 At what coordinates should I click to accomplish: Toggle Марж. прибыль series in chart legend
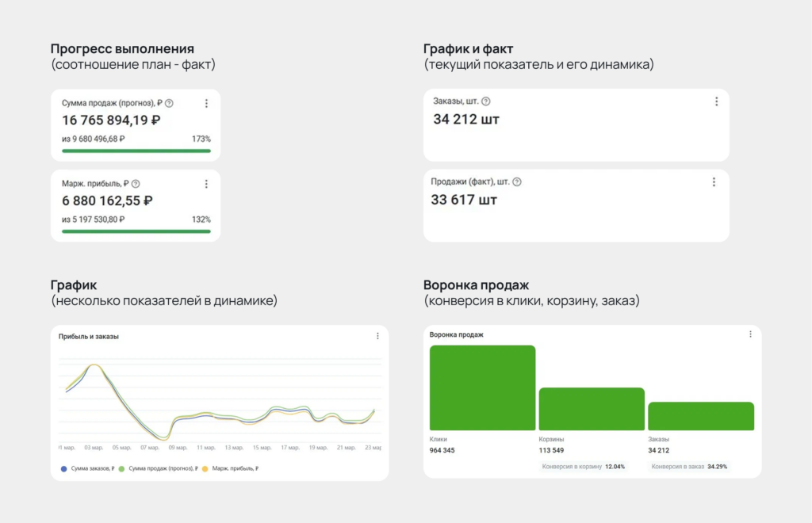[231, 468]
